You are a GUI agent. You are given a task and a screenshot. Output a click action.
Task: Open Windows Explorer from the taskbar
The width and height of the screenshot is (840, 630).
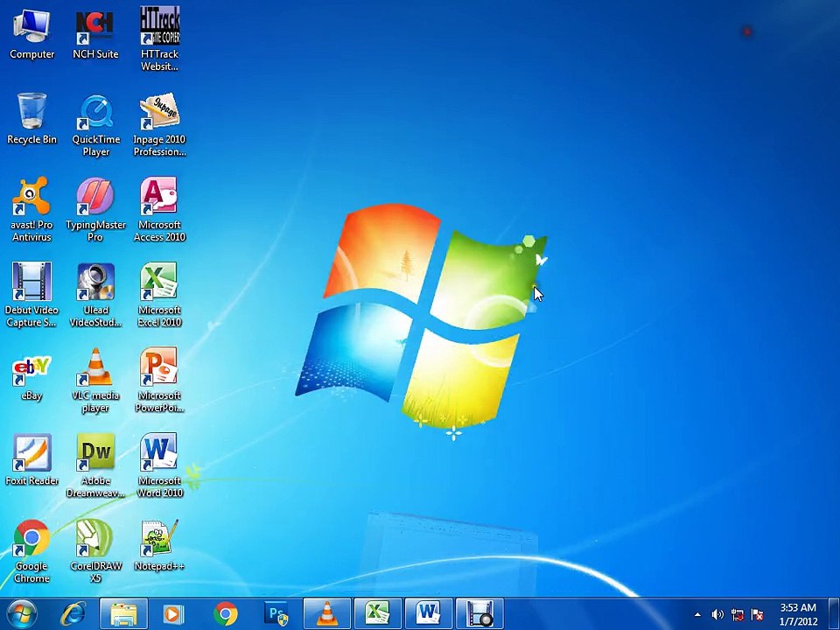coord(123,614)
